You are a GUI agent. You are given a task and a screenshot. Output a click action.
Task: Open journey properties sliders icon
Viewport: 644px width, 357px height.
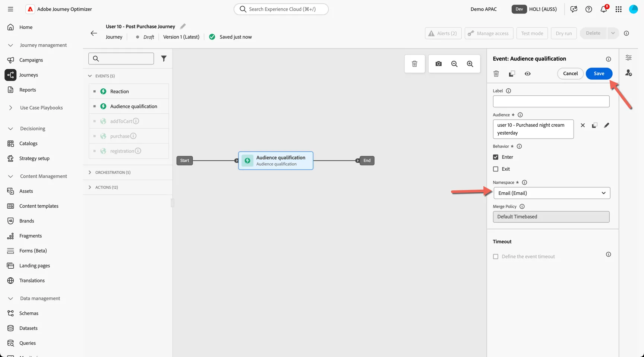click(628, 58)
